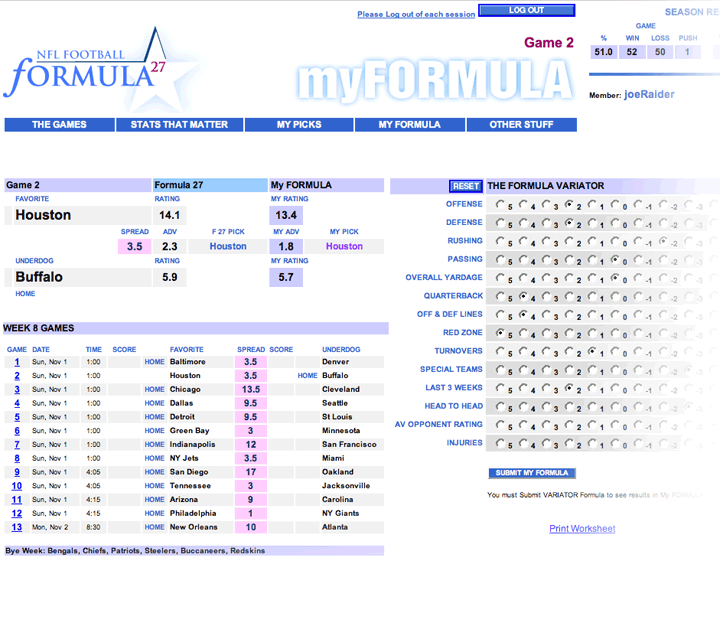Set HEAD TO HEAD weight to 5
The image size is (720, 639).
500,406
